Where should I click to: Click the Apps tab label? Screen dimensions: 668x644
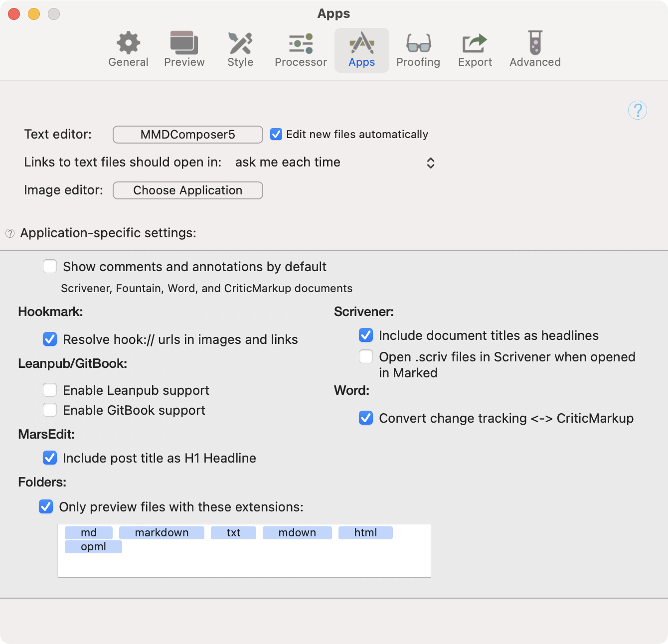[x=362, y=62]
